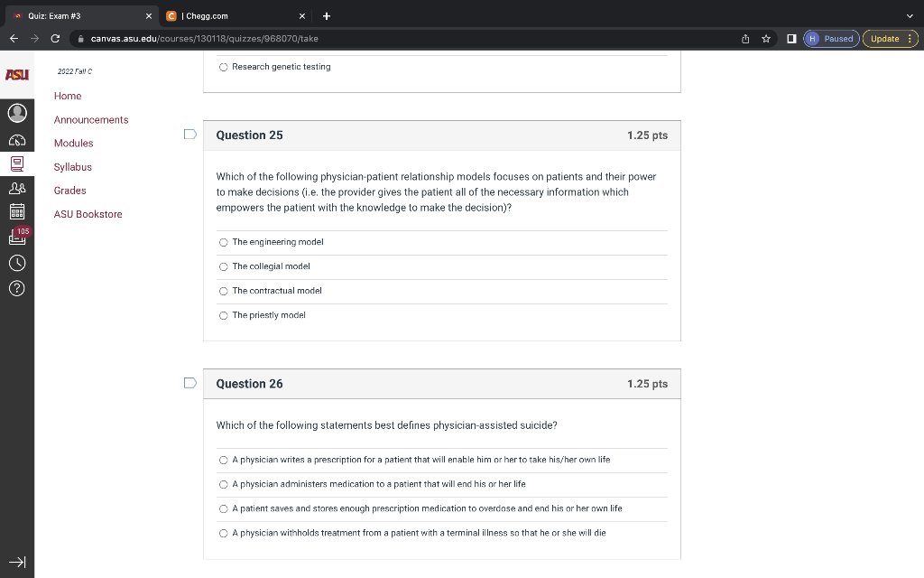Open the Courses icon in sidebar
Screen dimensions: 924x578
pos(17,164)
